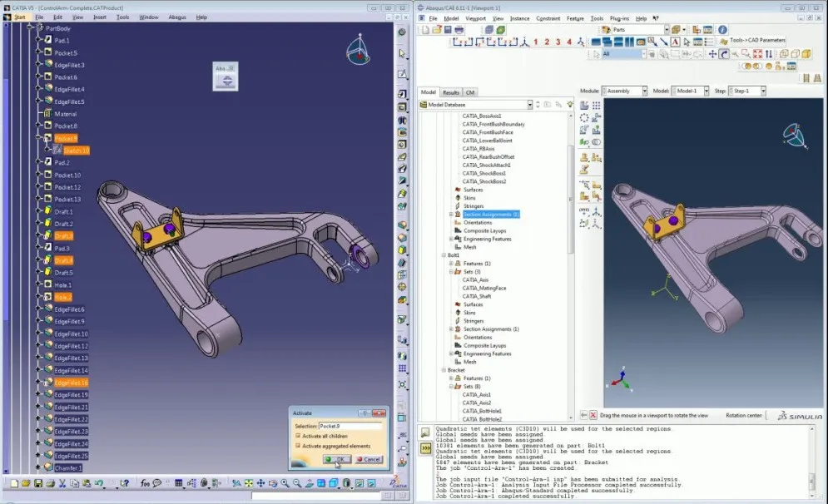Check 'Activate all children' checkbox
The height and width of the screenshot is (504, 828).
[298, 436]
